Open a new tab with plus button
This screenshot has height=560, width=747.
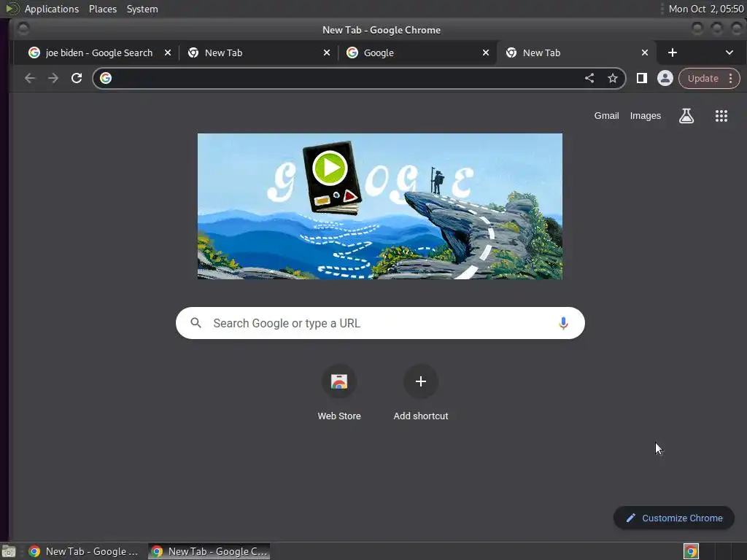[x=672, y=52]
